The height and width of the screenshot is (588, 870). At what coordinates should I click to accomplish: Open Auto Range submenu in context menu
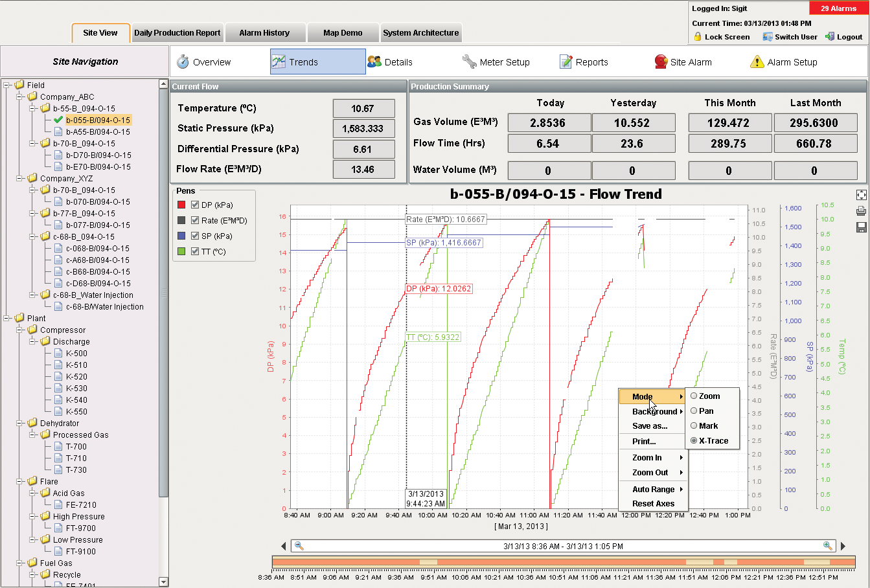[x=653, y=489]
